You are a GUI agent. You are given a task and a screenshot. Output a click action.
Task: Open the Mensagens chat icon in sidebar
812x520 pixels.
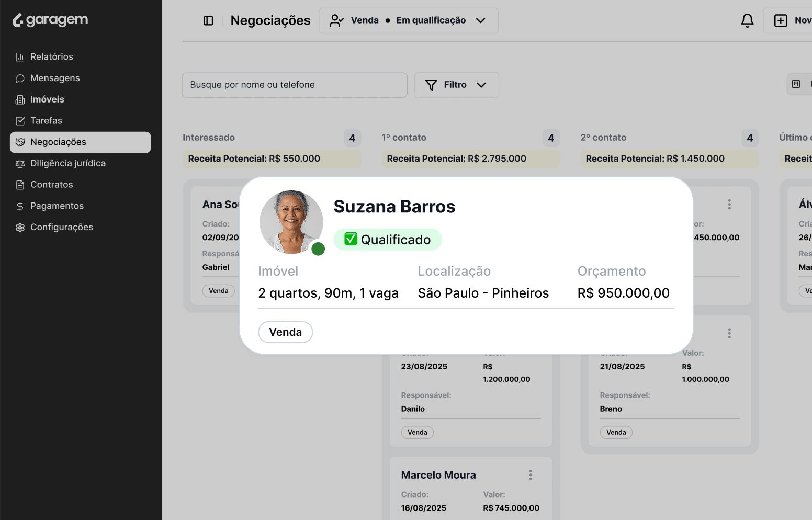pyautogui.click(x=19, y=77)
